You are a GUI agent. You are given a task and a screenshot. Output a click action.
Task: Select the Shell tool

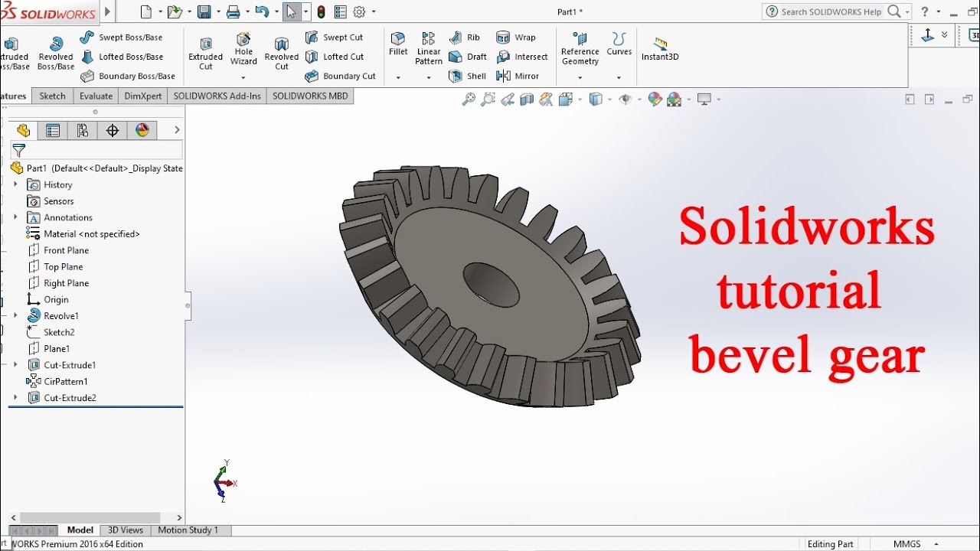coord(468,76)
